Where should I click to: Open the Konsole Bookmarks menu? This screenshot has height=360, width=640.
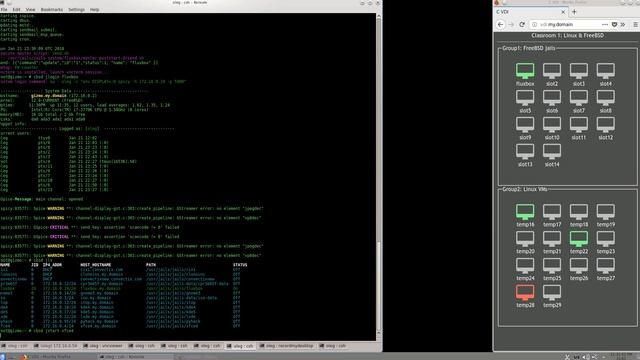click(x=52, y=9)
